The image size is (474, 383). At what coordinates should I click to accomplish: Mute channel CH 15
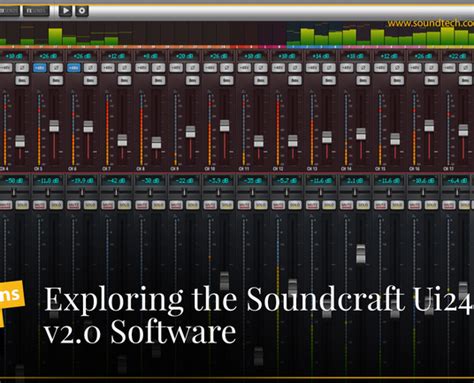pos(380,205)
